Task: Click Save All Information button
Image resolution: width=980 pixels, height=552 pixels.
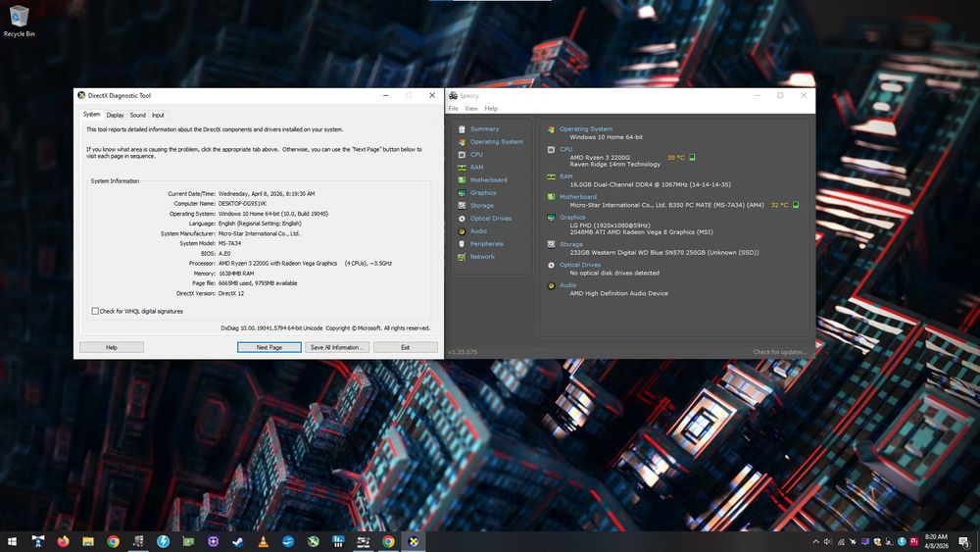Action: pos(337,347)
